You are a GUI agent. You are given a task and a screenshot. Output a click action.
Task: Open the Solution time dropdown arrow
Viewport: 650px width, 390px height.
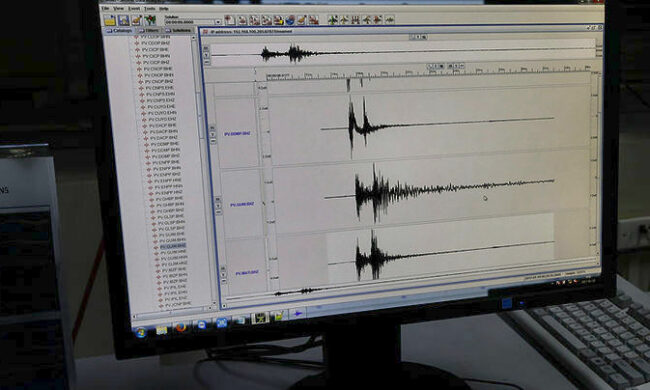pyautogui.click(x=218, y=22)
